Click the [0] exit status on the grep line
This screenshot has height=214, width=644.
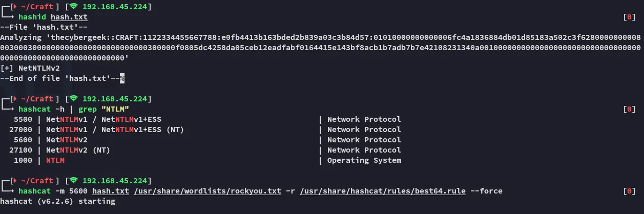pyautogui.click(x=629, y=109)
